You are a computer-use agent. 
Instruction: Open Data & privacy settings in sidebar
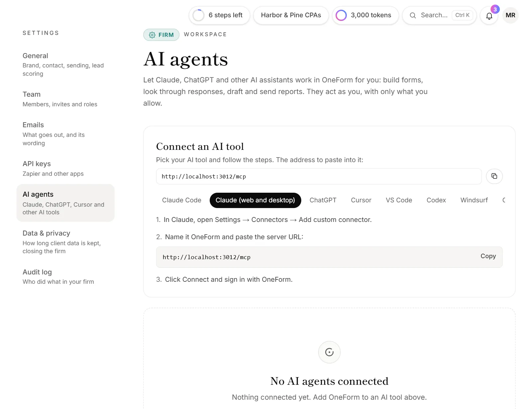click(x=66, y=242)
